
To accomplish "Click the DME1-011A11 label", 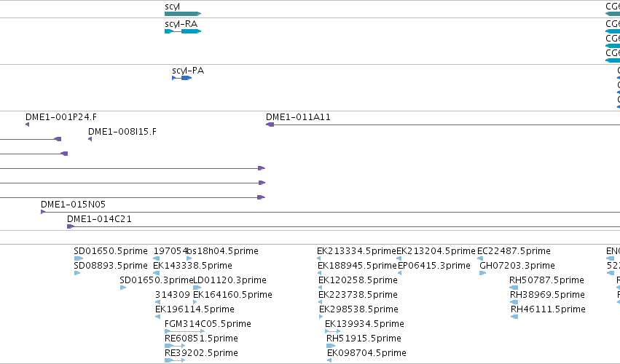I will pyautogui.click(x=298, y=117).
